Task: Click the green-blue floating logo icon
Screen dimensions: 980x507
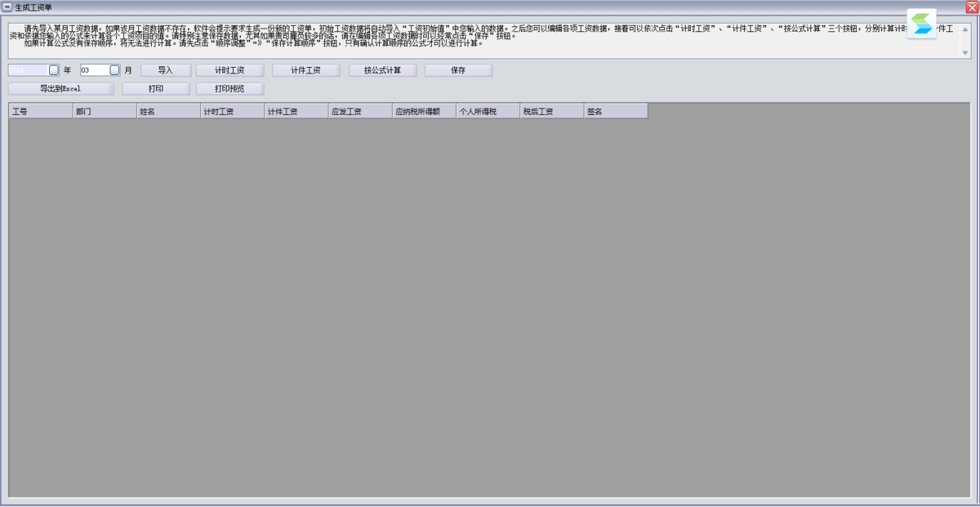Action: click(922, 23)
